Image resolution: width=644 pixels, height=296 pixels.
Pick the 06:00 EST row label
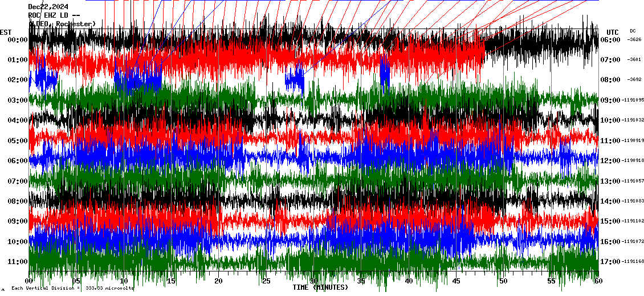(17, 161)
